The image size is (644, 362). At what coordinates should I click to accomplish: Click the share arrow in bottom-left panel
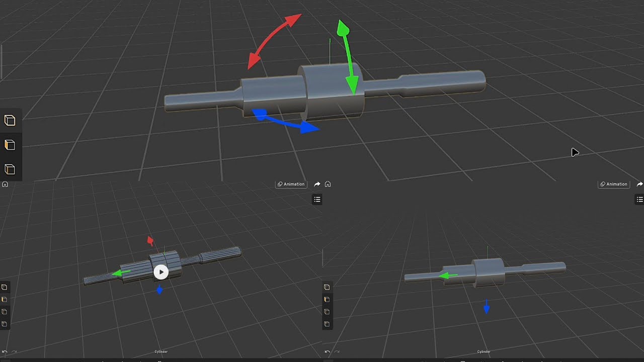coord(317,184)
